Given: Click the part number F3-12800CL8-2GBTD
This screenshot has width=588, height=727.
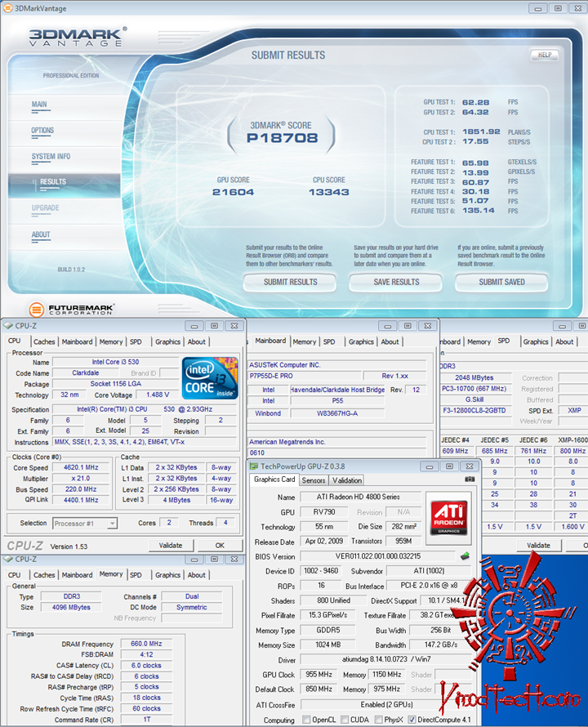Looking at the screenshot, I should [x=475, y=410].
